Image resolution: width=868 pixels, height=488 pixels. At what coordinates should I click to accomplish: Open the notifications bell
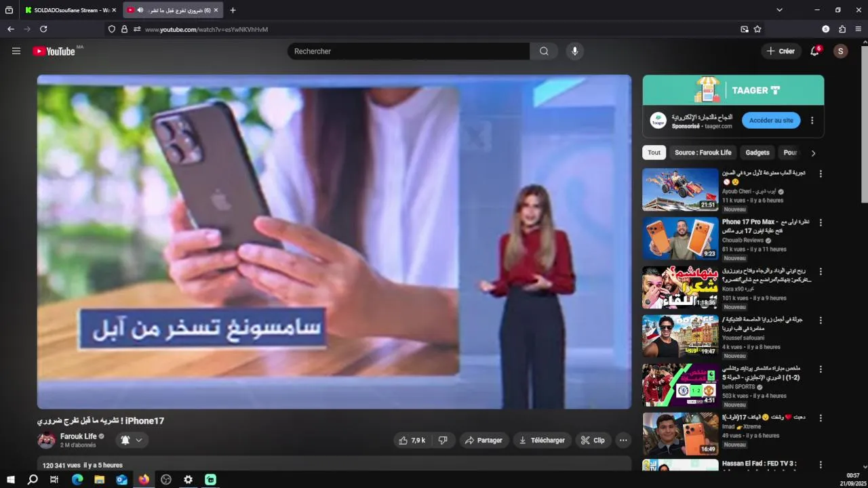point(815,51)
